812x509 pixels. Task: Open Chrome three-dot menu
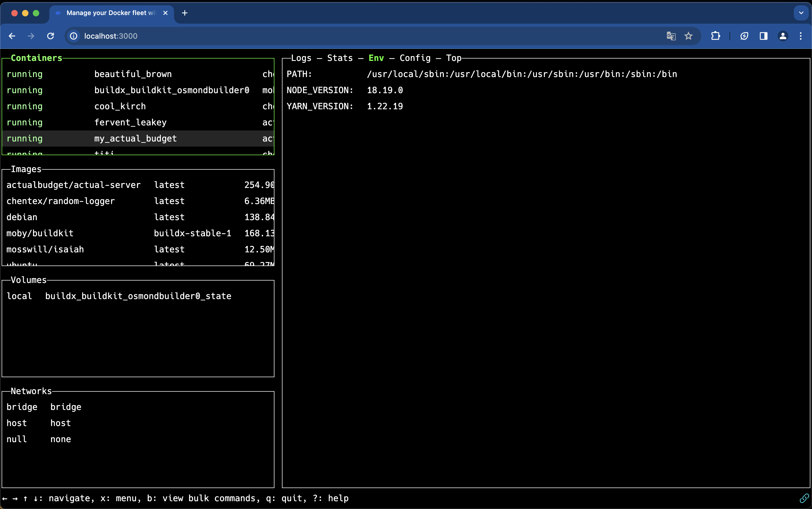[800, 36]
